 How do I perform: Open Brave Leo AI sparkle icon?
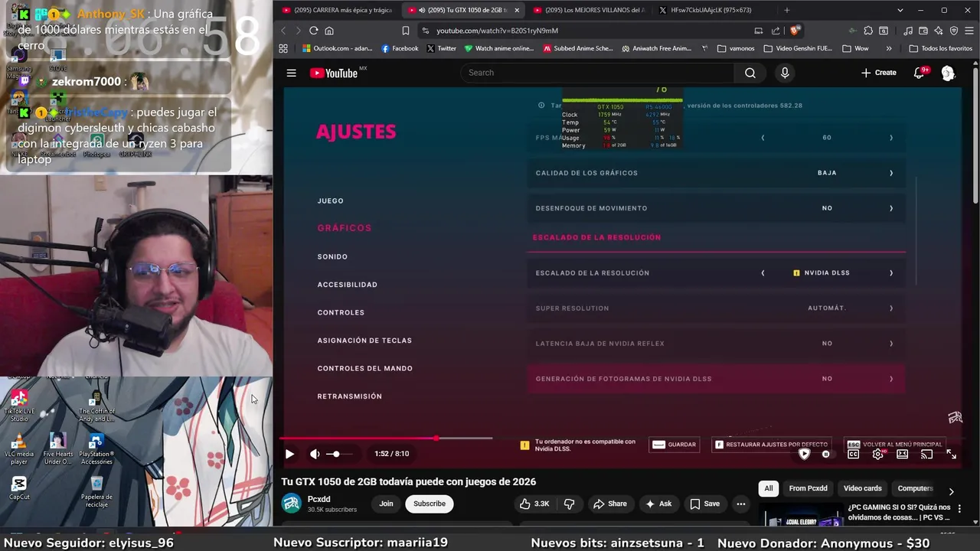[938, 31]
